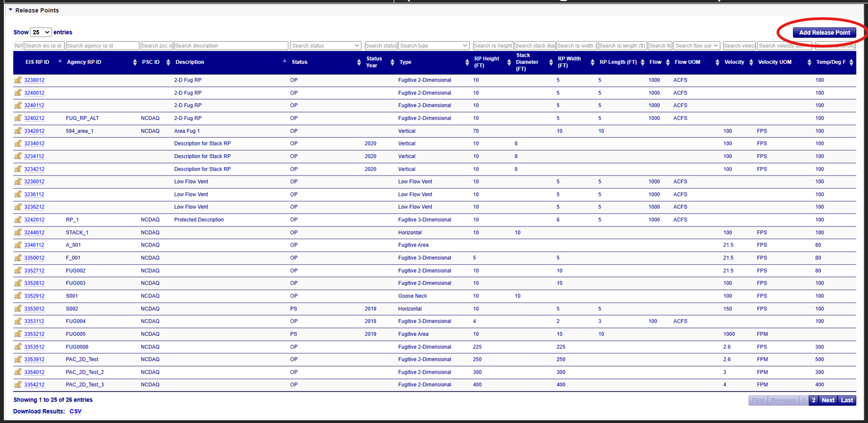
Task: Click the lock icon beside 3354212
Action: pos(18,384)
